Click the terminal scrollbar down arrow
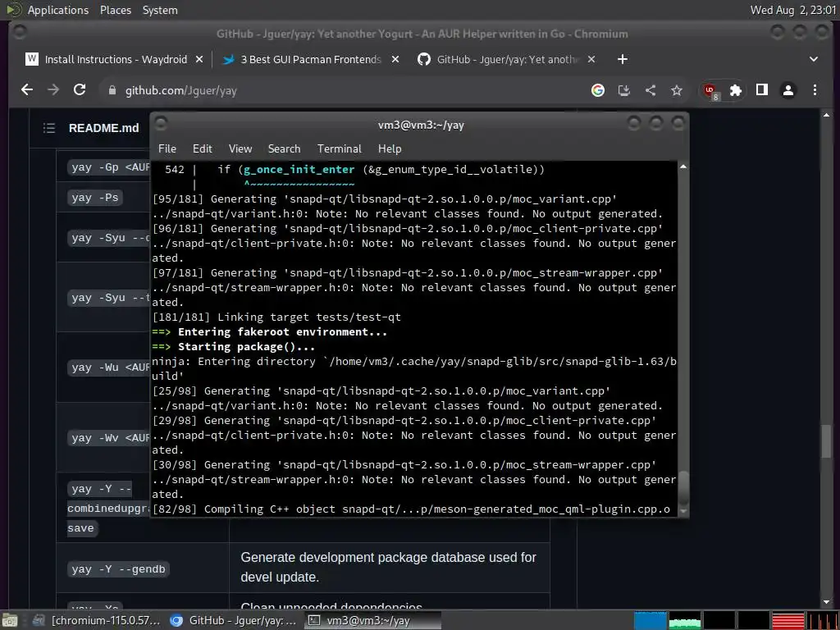Image resolution: width=840 pixels, height=630 pixels. coord(683,511)
